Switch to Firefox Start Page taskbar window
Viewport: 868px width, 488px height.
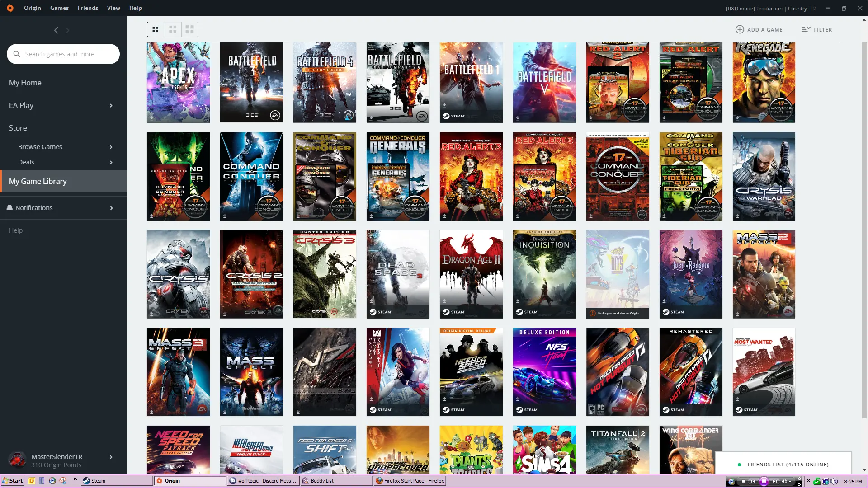pos(410,481)
